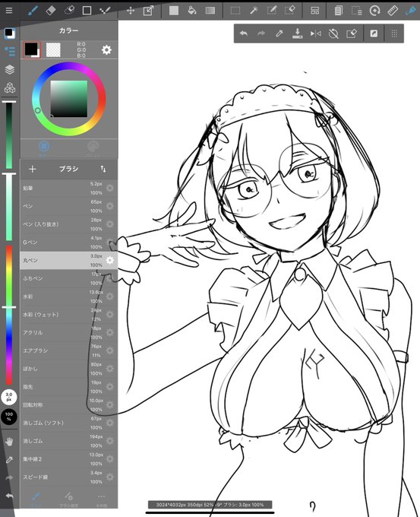The height and width of the screenshot is (517, 420).
Task: Click the blue pen-nib icon at toolbar end
Action: pos(411,11)
